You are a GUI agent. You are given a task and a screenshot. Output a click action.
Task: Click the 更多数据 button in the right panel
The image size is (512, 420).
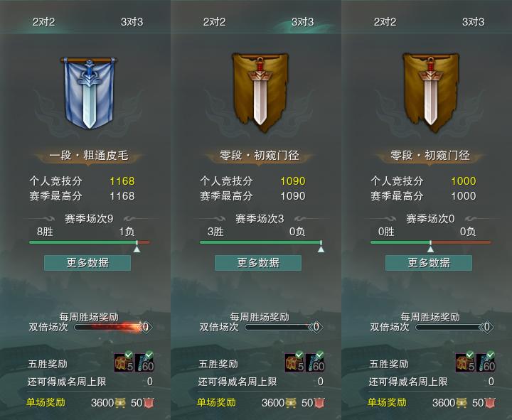[x=429, y=263]
